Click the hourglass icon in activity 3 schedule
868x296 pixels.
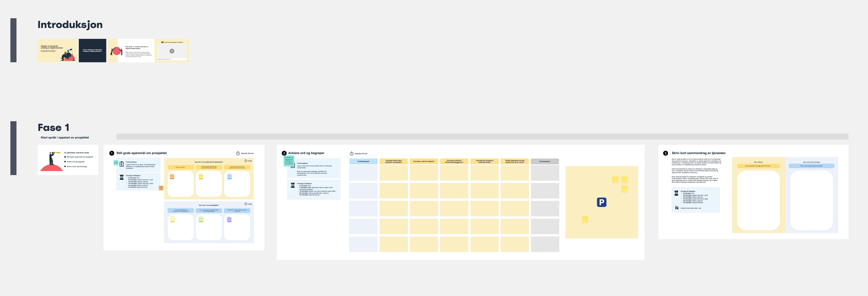click(676, 193)
